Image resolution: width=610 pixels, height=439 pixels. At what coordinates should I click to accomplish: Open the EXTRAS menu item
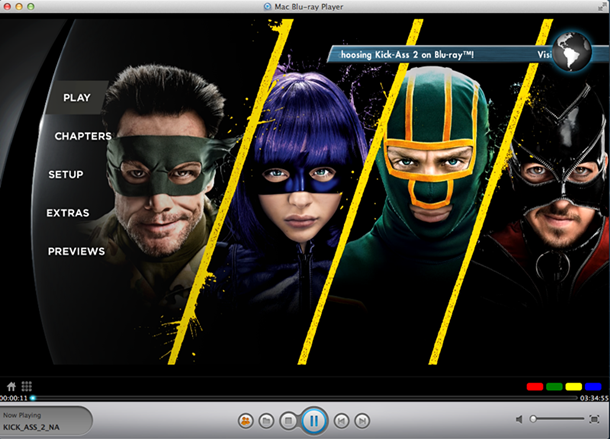[x=68, y=213]
